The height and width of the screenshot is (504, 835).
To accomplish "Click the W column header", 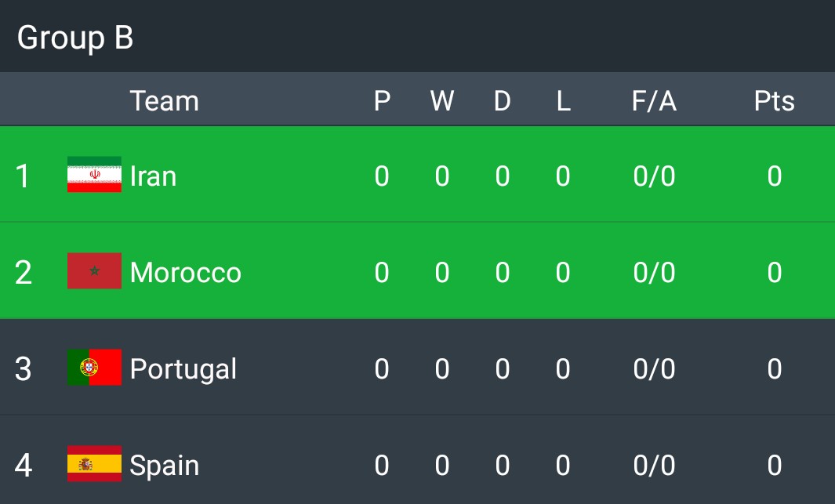I will click(x=442, y=100).
